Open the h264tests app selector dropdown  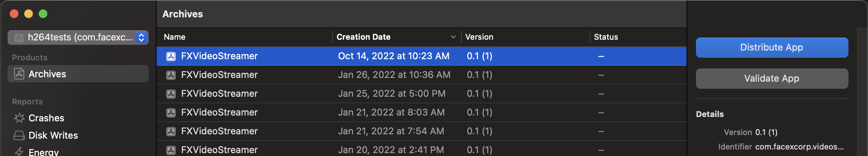141,37
